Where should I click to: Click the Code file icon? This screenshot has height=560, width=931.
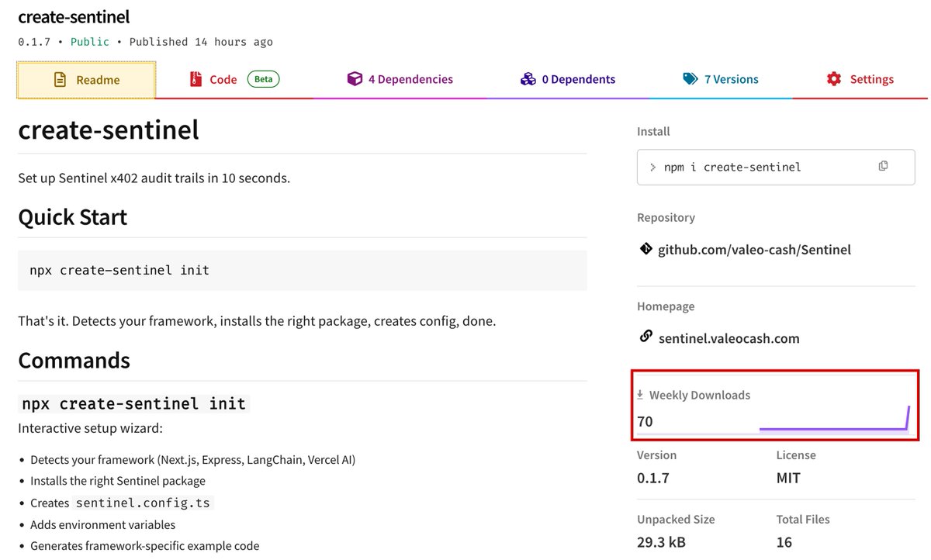coord(196,79)
